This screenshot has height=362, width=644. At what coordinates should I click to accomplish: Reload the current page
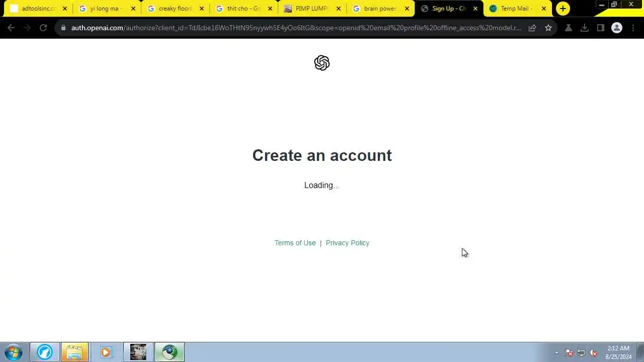pos(43,28)
